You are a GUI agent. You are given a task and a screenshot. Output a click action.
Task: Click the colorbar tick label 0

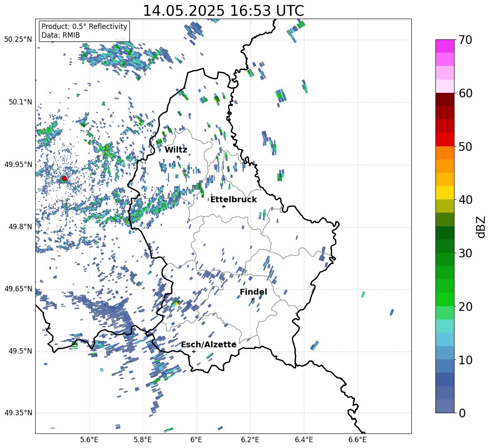(462, 413)
